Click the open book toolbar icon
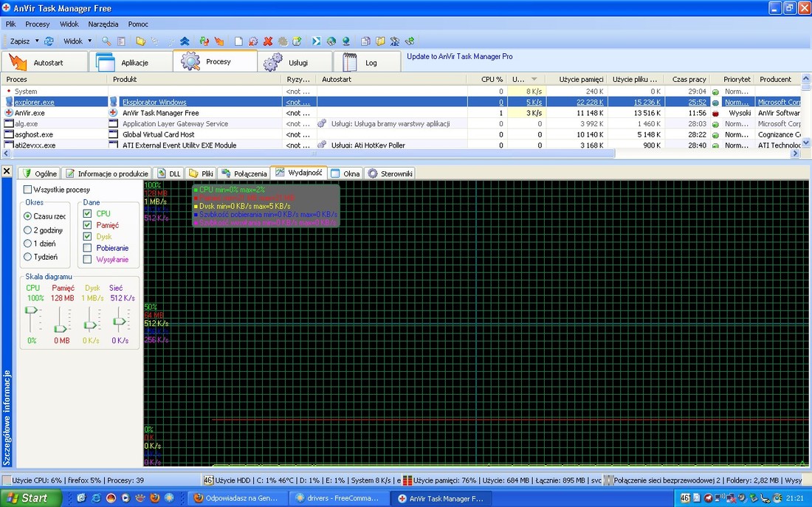Screen dimensions: 812x507 (380, 41)
